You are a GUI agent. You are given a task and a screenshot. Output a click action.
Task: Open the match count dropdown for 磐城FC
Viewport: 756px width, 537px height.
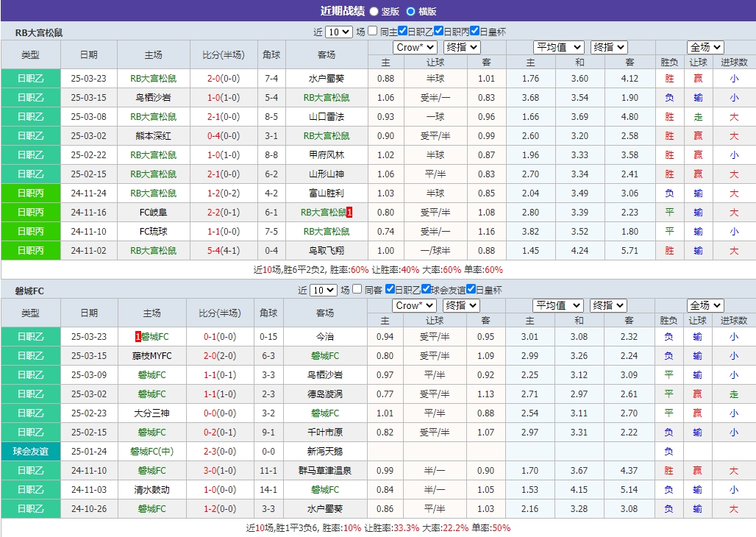coord(324,288)
